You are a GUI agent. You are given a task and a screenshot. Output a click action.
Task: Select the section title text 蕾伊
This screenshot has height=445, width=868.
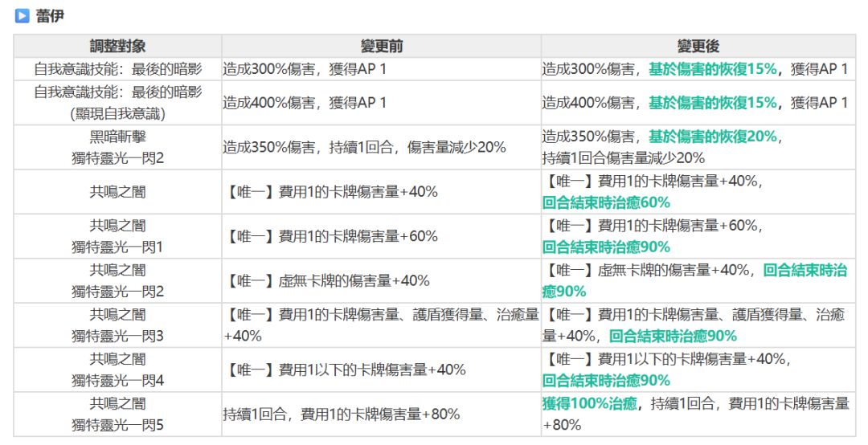pos(50,15)
